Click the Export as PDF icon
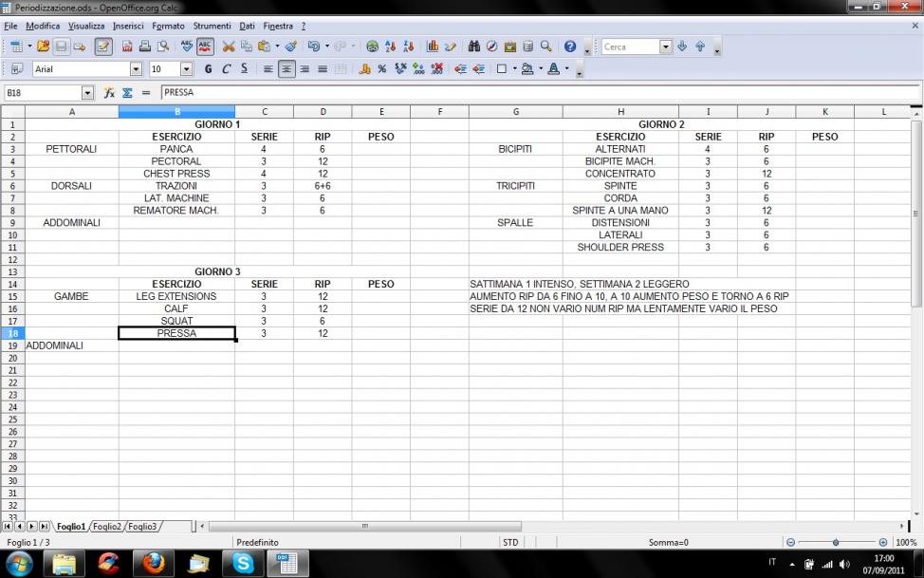This screenshot has width=924, height=578. coord(126,47)
